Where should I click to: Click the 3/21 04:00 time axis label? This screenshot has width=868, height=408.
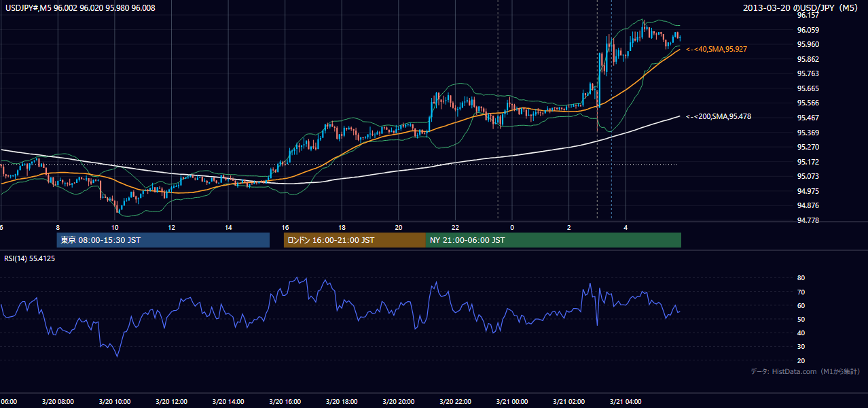(625, 401)
